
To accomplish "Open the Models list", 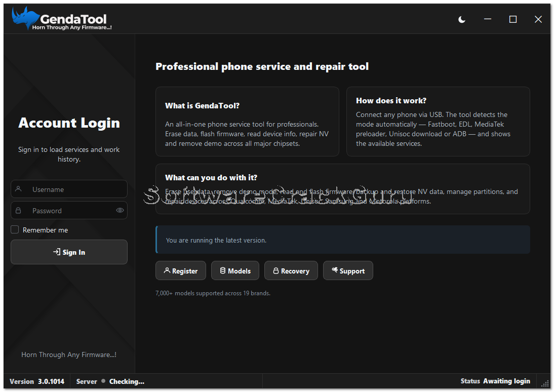I will (x=235, y=271).
